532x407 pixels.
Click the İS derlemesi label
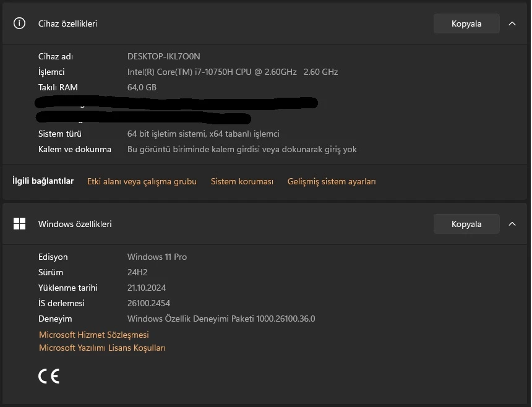[x=61, y=303]
